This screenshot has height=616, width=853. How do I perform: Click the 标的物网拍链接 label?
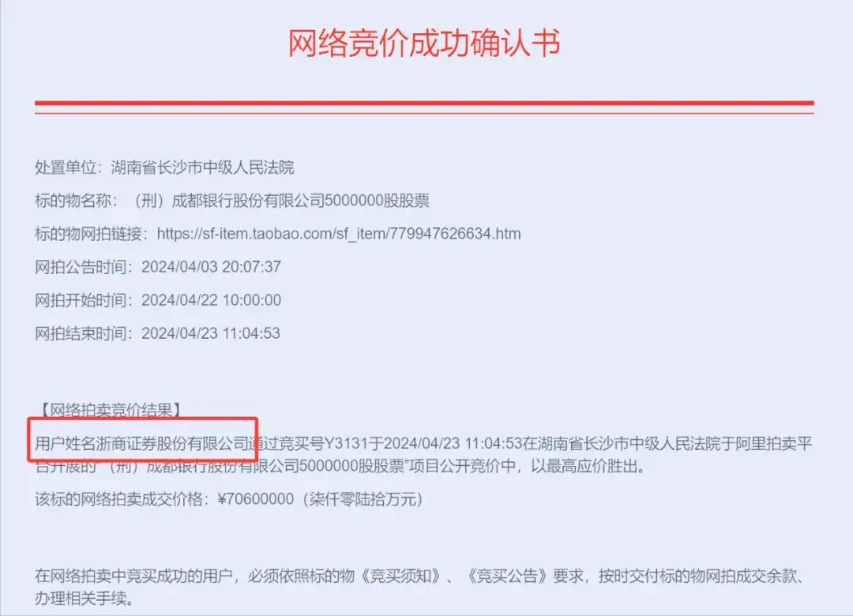coord(88,234)
